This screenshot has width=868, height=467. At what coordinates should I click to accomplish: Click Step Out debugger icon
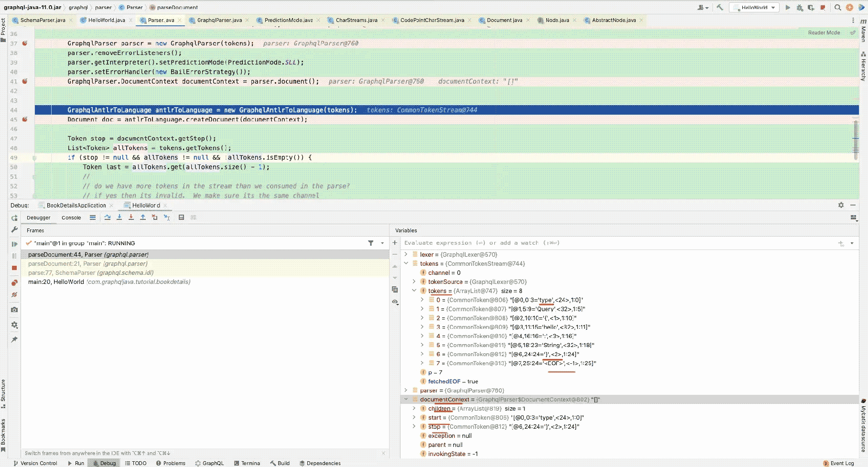point(143,217)
